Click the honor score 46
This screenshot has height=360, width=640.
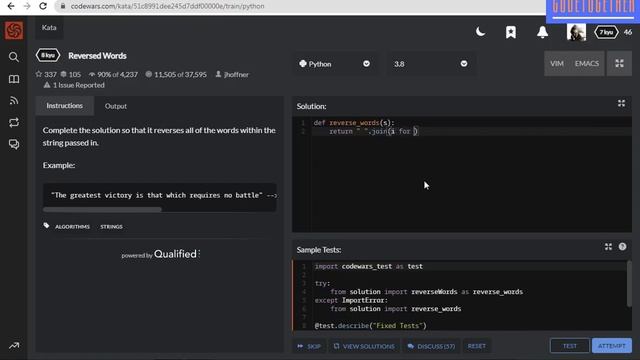pos(627,32)
